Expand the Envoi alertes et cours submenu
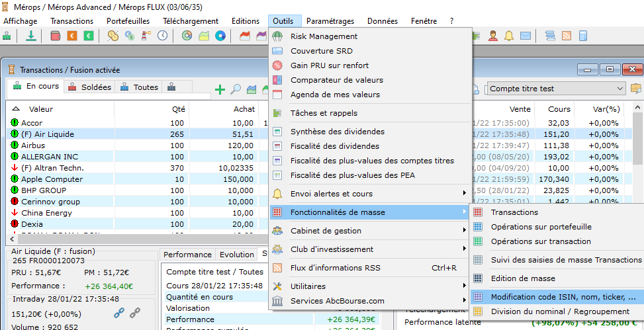This screenshot has height=330, width=644. point(369,194)
